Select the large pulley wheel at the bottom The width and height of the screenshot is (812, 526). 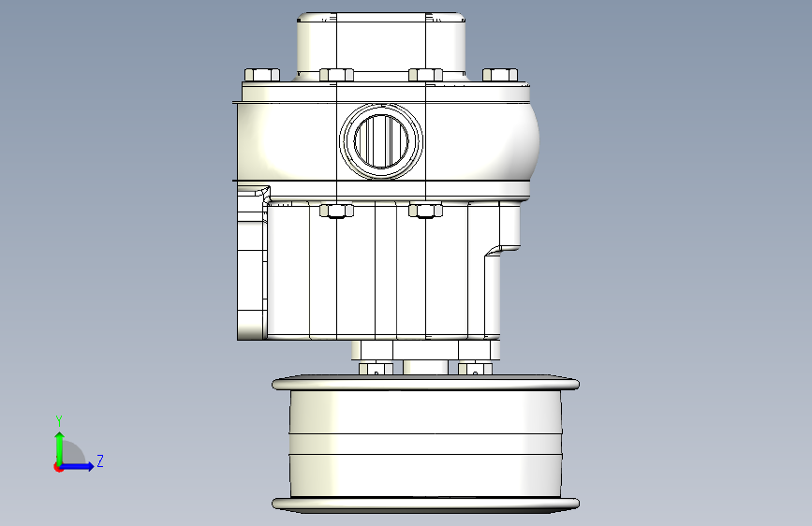click(x=426, y=445)
